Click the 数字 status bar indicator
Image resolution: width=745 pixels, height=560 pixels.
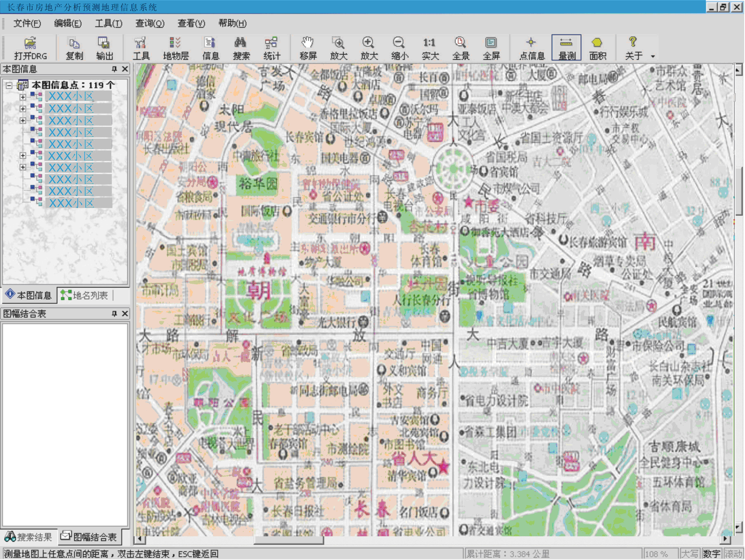point(711,554)
